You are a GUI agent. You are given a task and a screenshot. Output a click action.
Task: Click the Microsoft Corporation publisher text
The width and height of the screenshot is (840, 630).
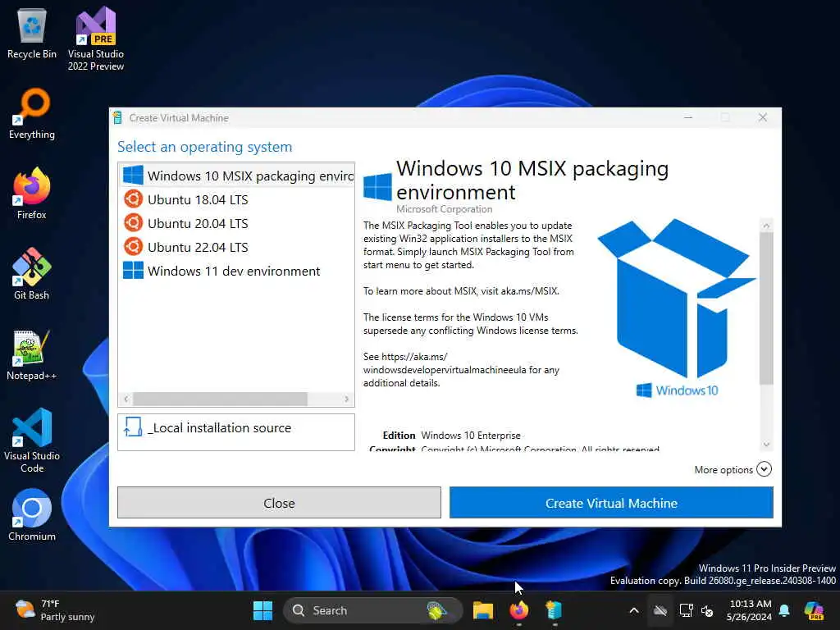[444, 209]
